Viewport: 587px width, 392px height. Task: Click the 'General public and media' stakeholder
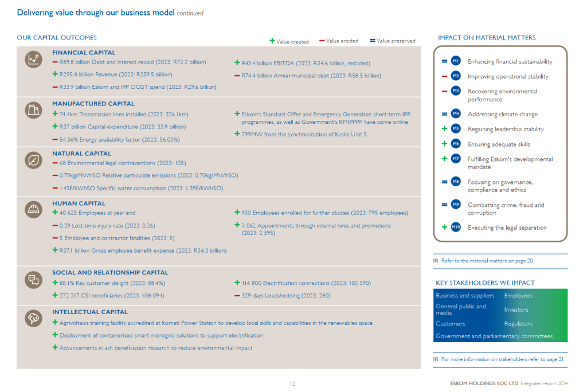tap(461, 309)
